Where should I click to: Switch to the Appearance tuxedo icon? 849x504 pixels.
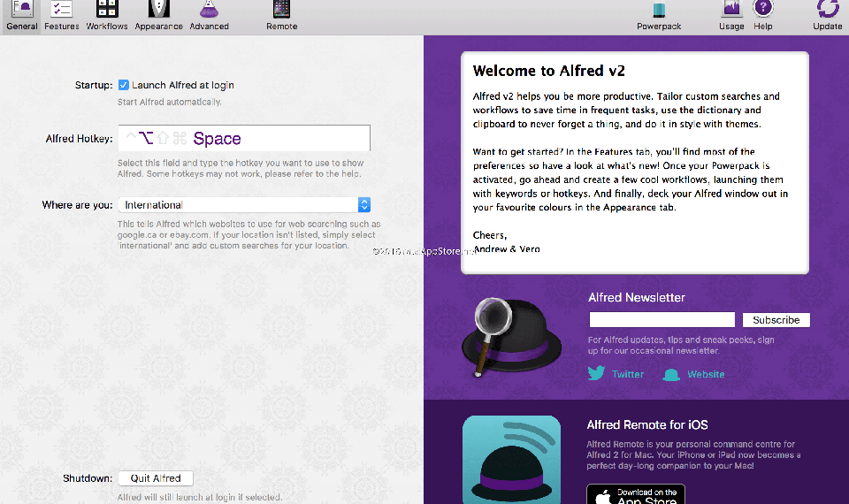pyautogui.click(x=158, y=10)
